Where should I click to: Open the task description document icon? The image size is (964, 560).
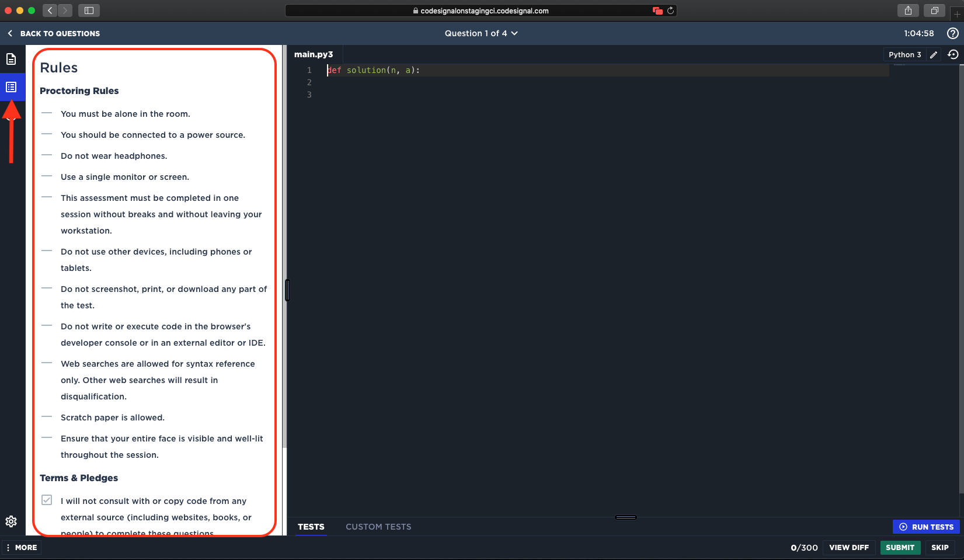point(11,59)
